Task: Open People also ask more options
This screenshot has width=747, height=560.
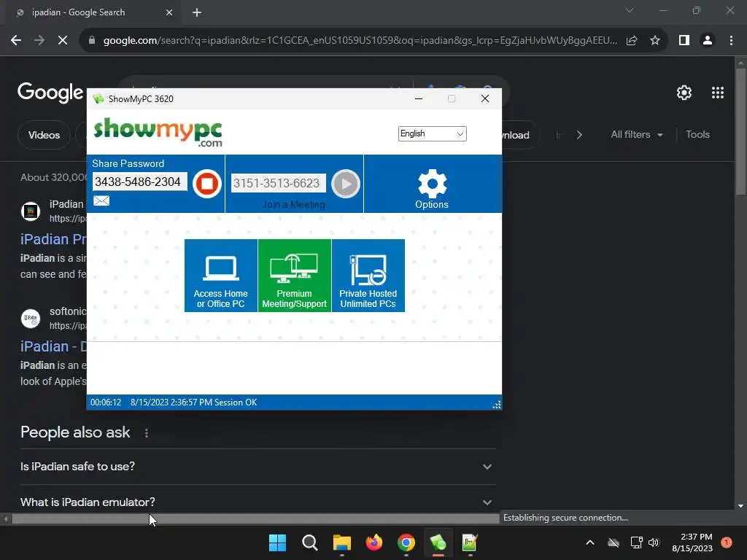Action: (146, 433)
